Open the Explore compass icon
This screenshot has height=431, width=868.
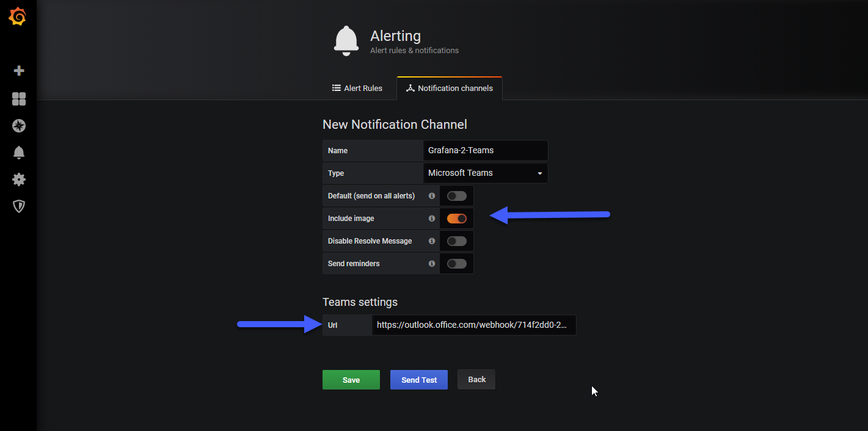coord(18,126)
